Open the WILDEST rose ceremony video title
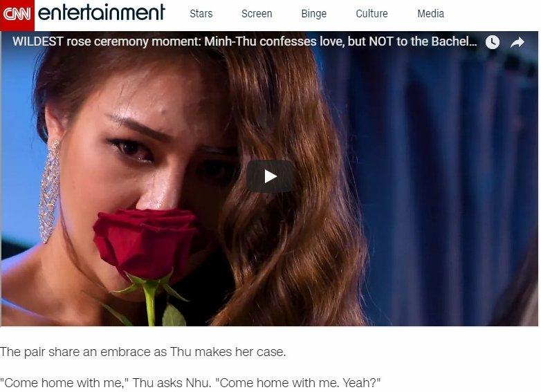This screenshot has width=541, height=392. 245,41
